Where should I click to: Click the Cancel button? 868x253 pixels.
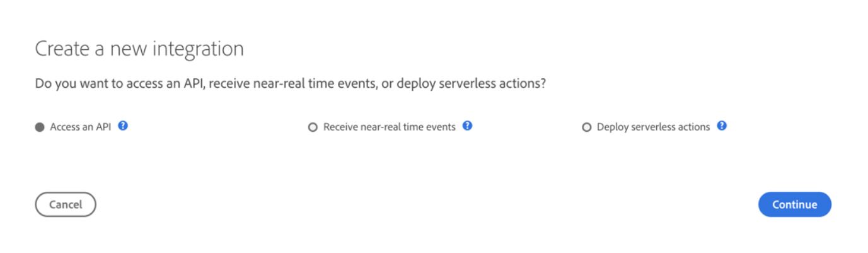(66, 204)
